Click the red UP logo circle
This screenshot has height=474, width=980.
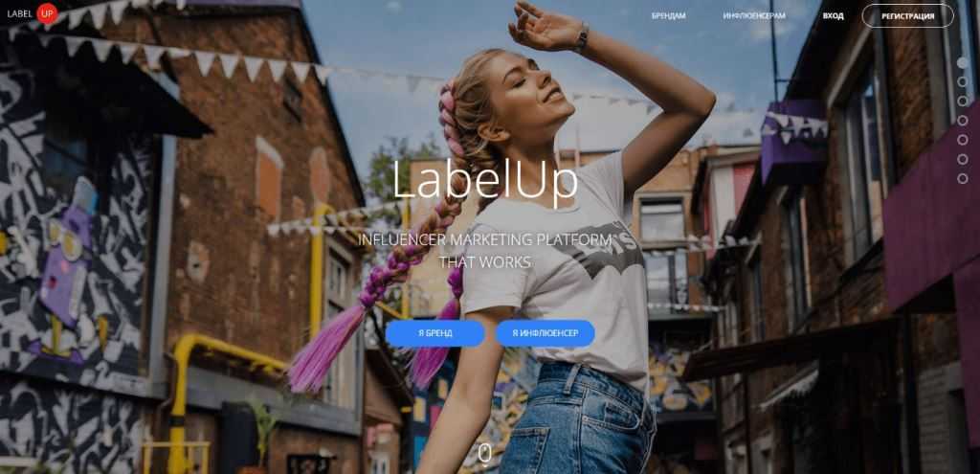point(47,13)
